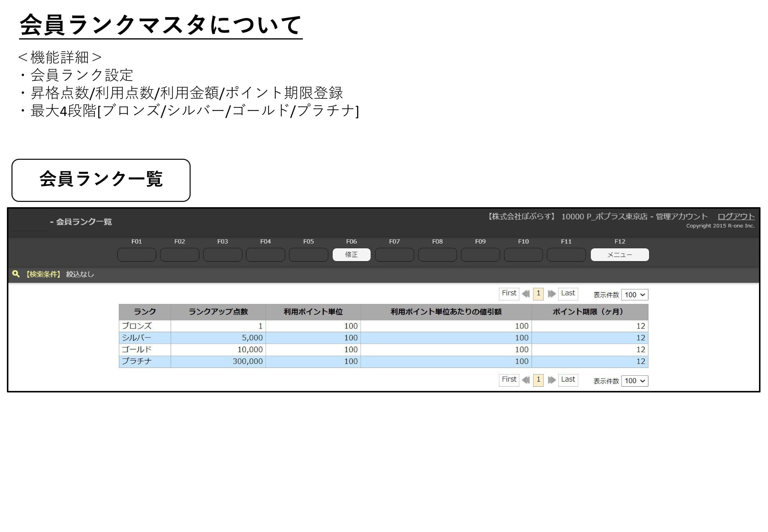Click the ランクアップ点数 column header
Screen dimensions: 768x532
pos(218,312)
